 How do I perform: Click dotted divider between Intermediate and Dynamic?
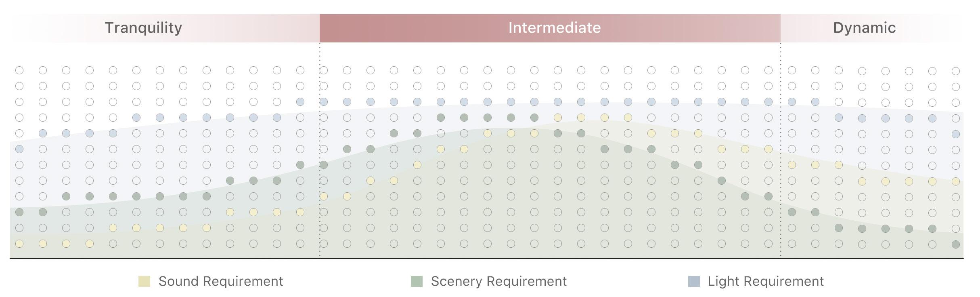pos(781,154)
